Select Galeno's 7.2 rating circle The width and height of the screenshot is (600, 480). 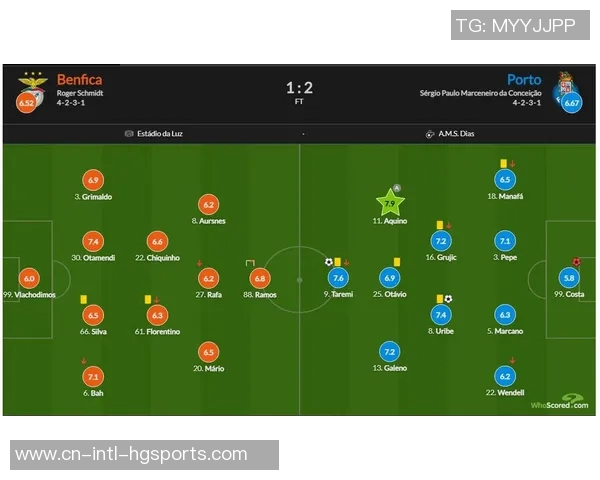[390, 352]
